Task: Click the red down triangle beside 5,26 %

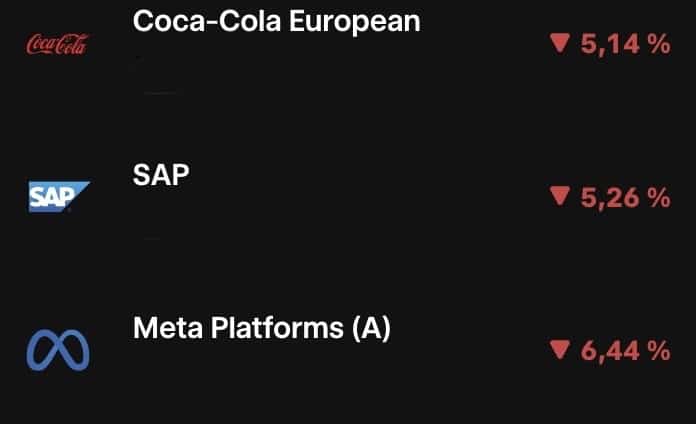Action: (x=560, y=196)
